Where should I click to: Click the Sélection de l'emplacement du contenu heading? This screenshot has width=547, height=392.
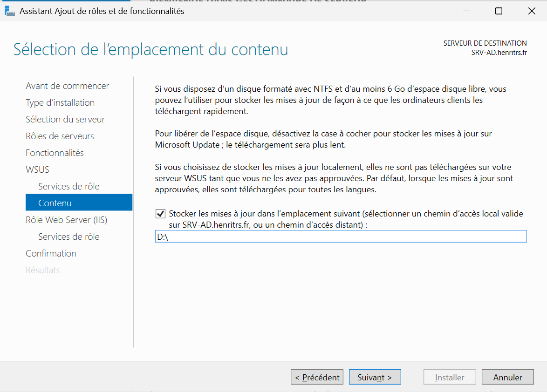click(x=150, y=49)
